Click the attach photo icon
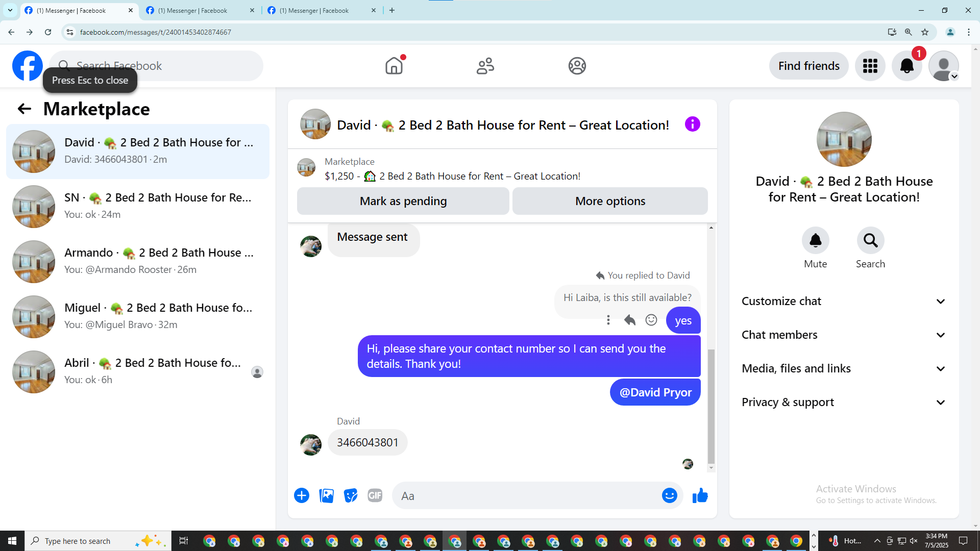 pyautogui.click(x=326, y=495)
